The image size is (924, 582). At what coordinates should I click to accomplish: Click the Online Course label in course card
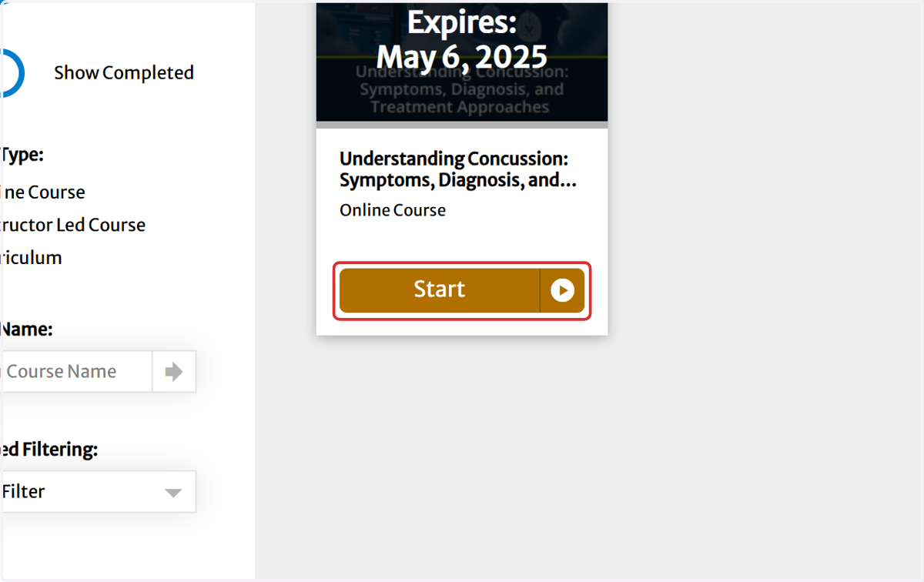point(393,210)
